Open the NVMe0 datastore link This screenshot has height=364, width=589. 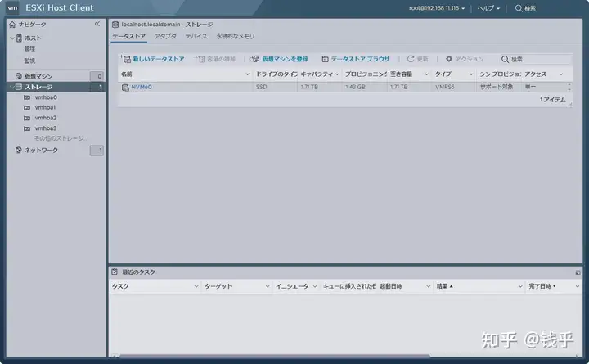[x=142, y=87]
